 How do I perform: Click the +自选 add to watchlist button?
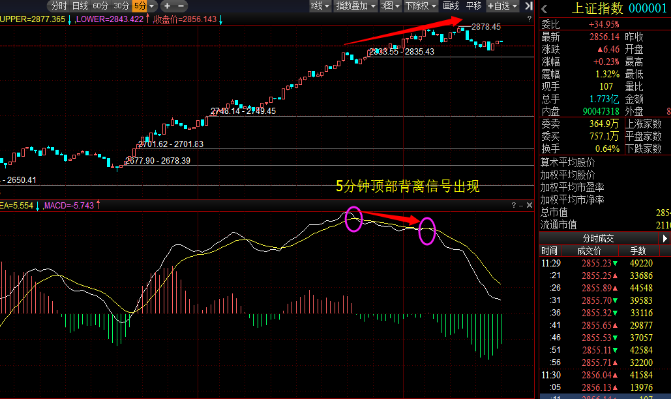(502, 6)
